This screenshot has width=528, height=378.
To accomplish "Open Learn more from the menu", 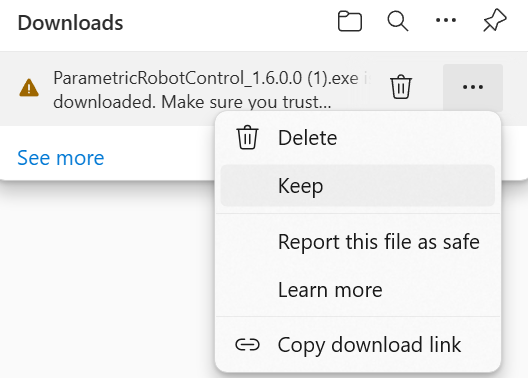I will [358, 289].
